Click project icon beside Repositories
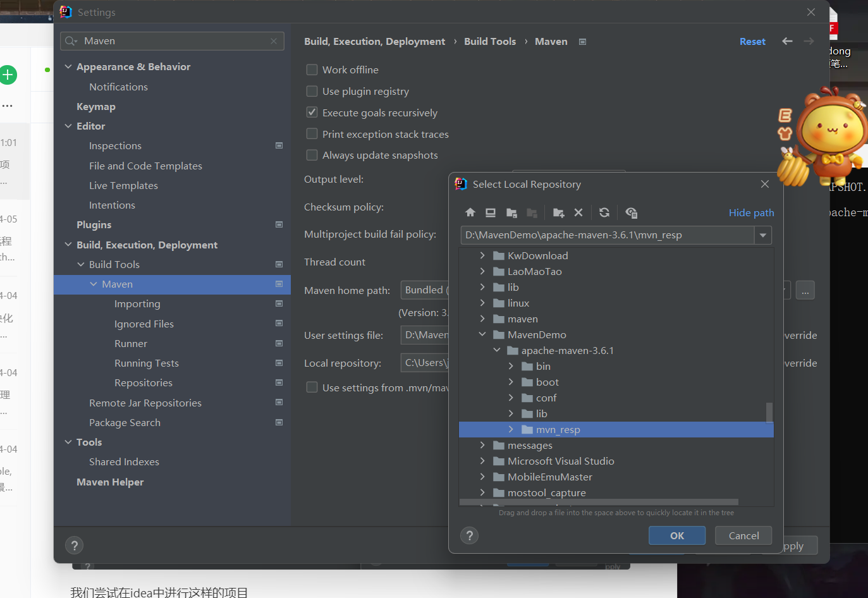The image size is (868, 598). pos(279,382)
